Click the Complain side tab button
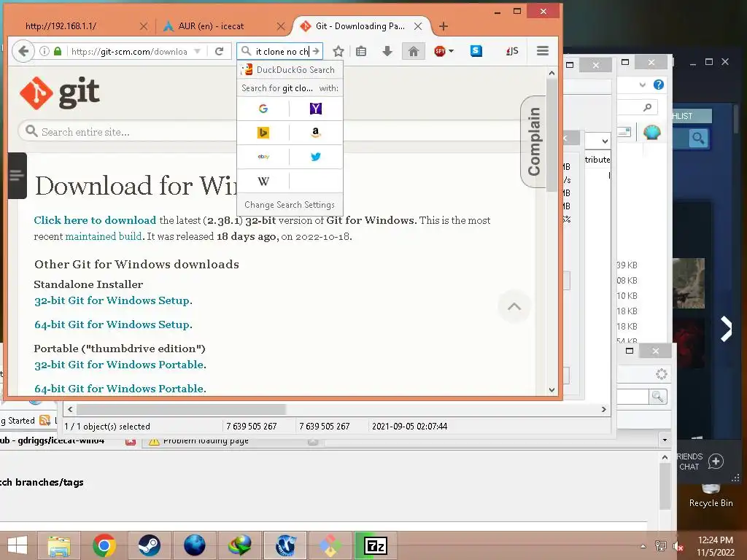747x560 pixels. 533,142
